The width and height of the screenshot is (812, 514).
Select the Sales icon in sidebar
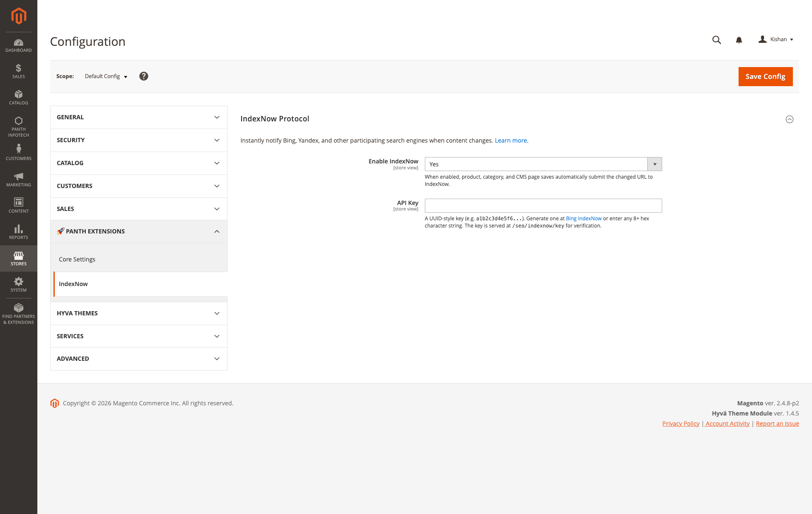18,71
